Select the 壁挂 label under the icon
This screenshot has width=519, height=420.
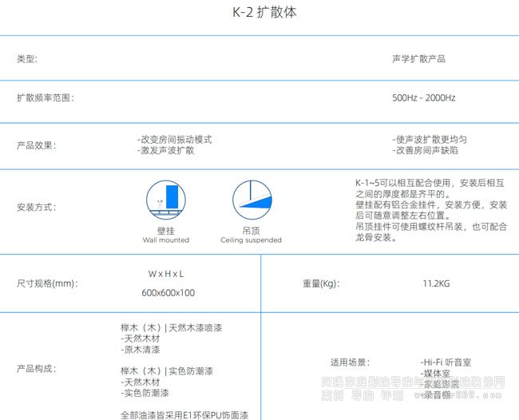[x=166, y=230]
